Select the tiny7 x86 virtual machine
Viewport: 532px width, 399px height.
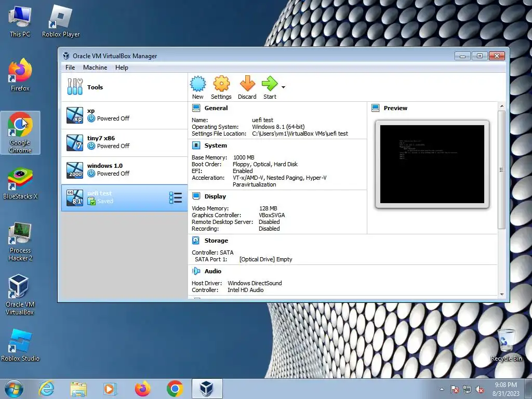click(x=124, y=143)
